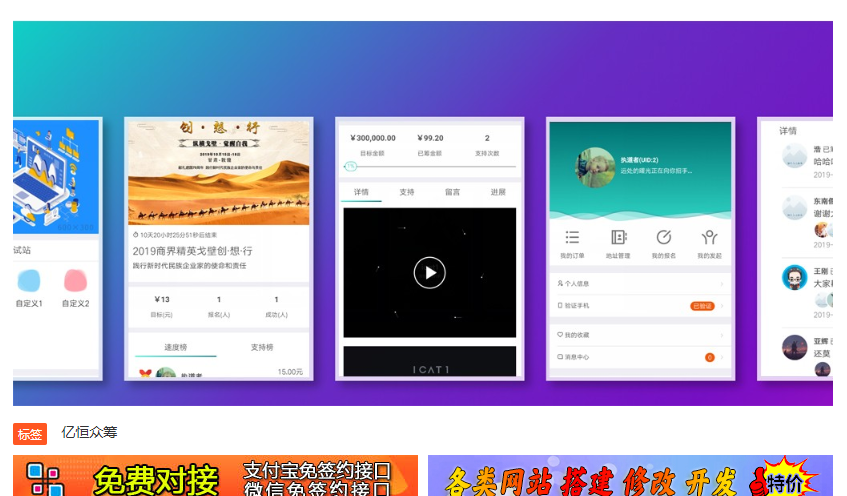Open the 2019商界精英戈壁创·想·行 title
Image resolution: width=847 pixels, height=496 pixels.
tap(192, 251)
